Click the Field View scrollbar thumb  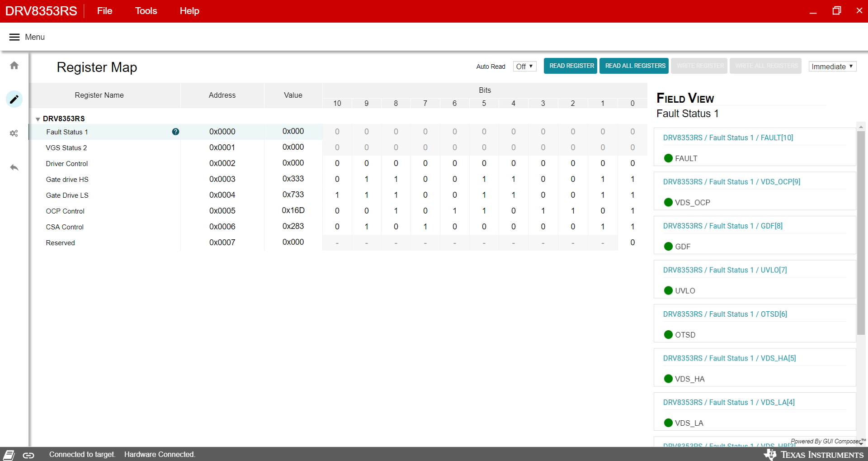tap(861, 233)
